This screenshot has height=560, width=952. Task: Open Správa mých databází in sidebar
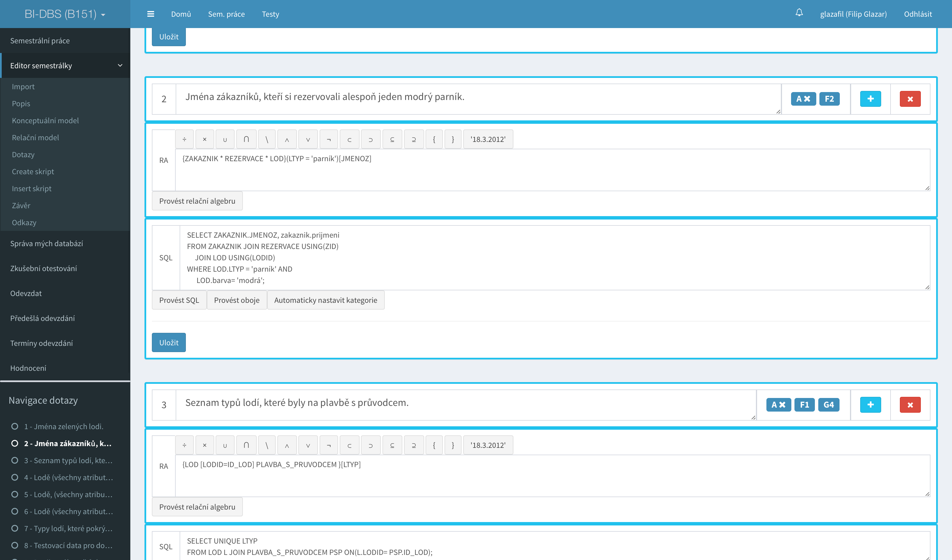(x=46, y=244)
